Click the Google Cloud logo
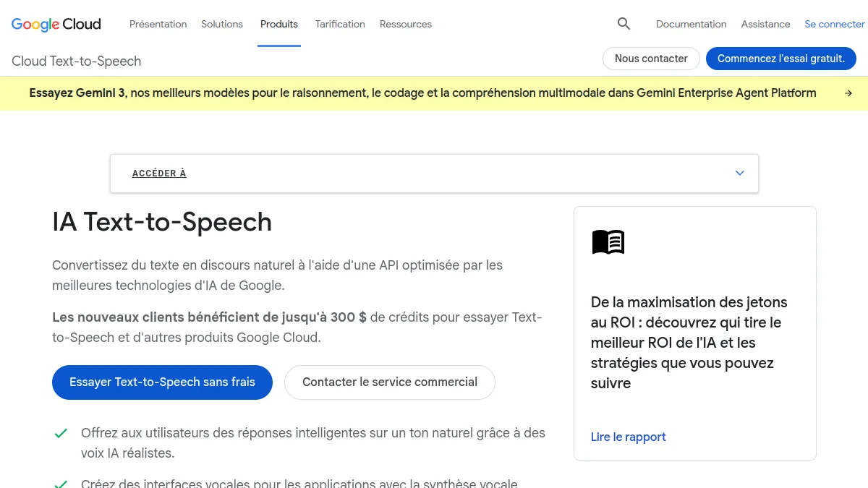The image size is (868, 488). click(x=56, y=24)
